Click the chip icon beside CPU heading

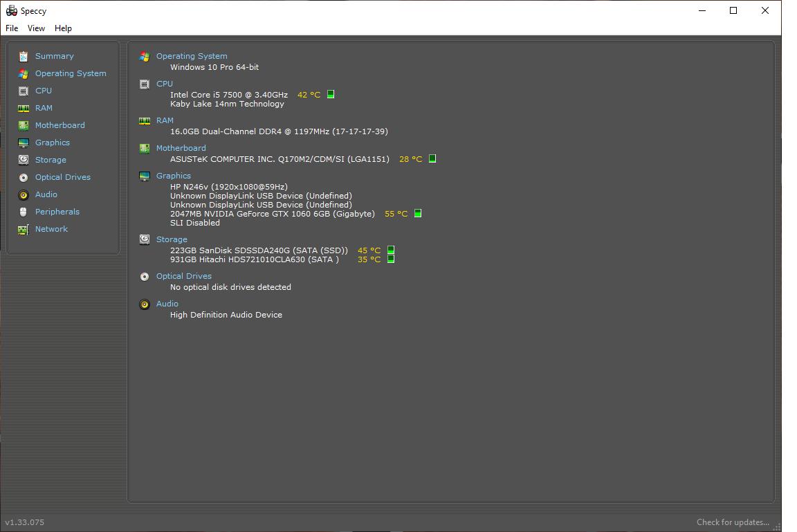tap(145, 84)
